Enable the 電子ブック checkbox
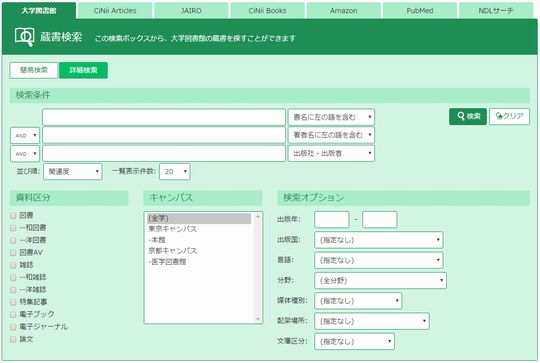The height and width of the screenshot is (363, 540). [13, 315]
